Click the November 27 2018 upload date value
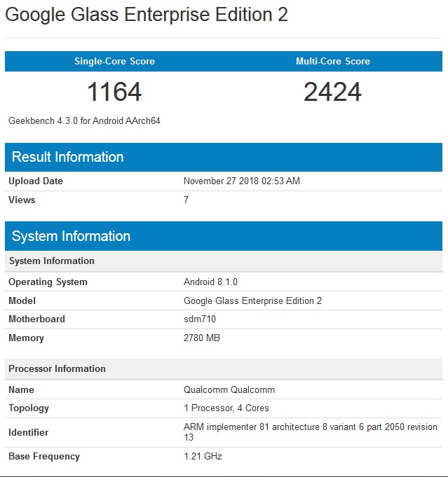 coord(241,181)
